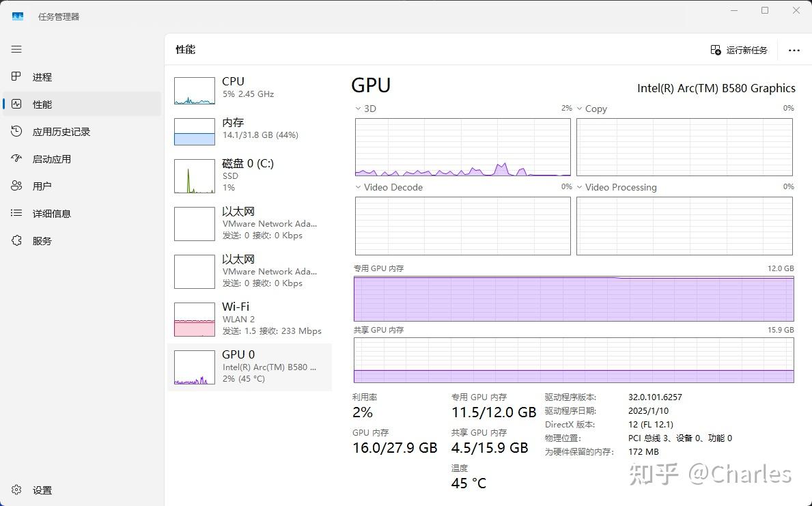The image size is (812, 506).
Task: Toggle the navigation sidebar with hamburger menu
Action: click(x=16, y=49)
